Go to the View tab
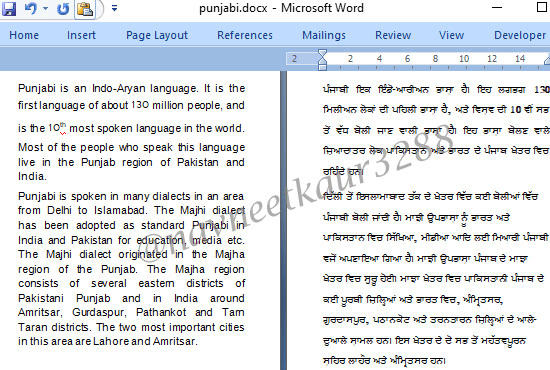 (451, 35)
